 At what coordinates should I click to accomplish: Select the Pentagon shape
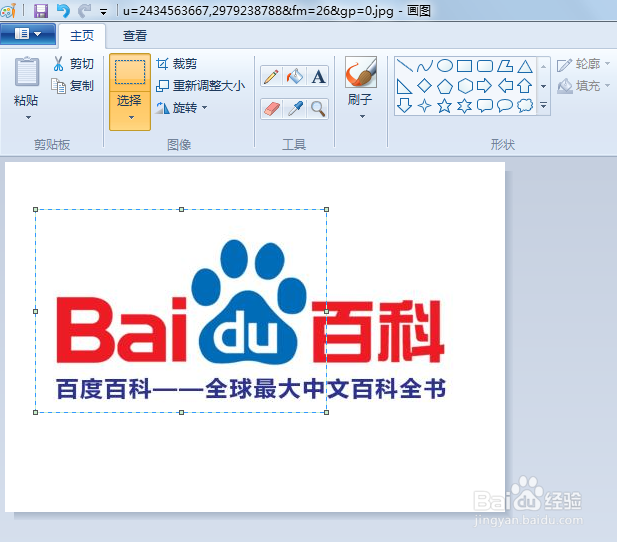445,86
